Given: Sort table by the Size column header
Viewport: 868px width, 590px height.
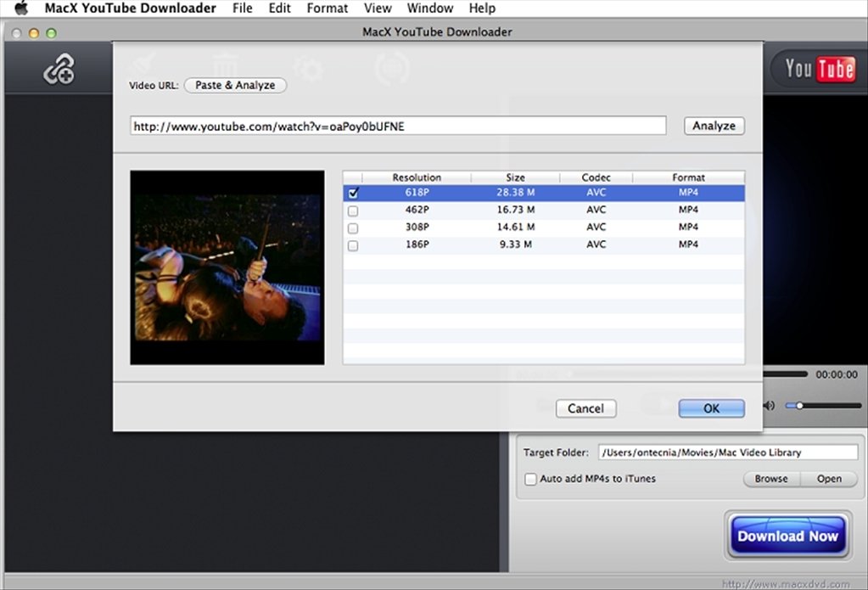Looking at the screenshot, I should 514,177.
